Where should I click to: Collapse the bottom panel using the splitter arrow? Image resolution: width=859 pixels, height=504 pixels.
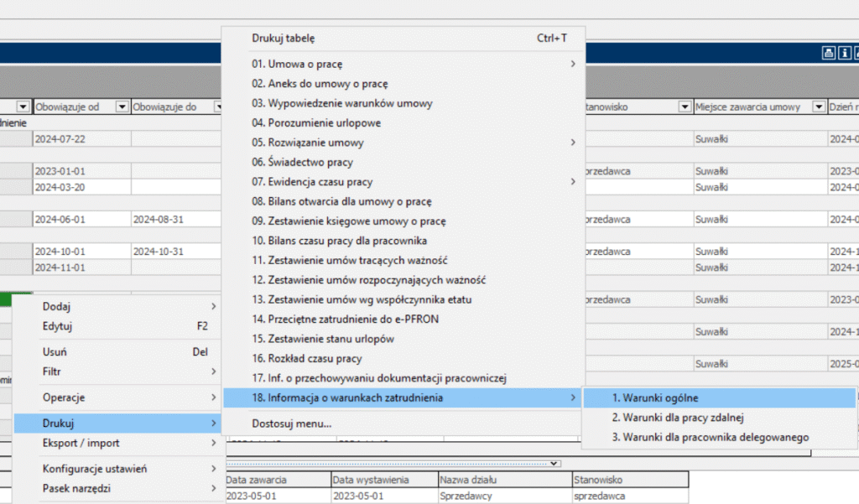pyautogui.click(x=554, y=463)
